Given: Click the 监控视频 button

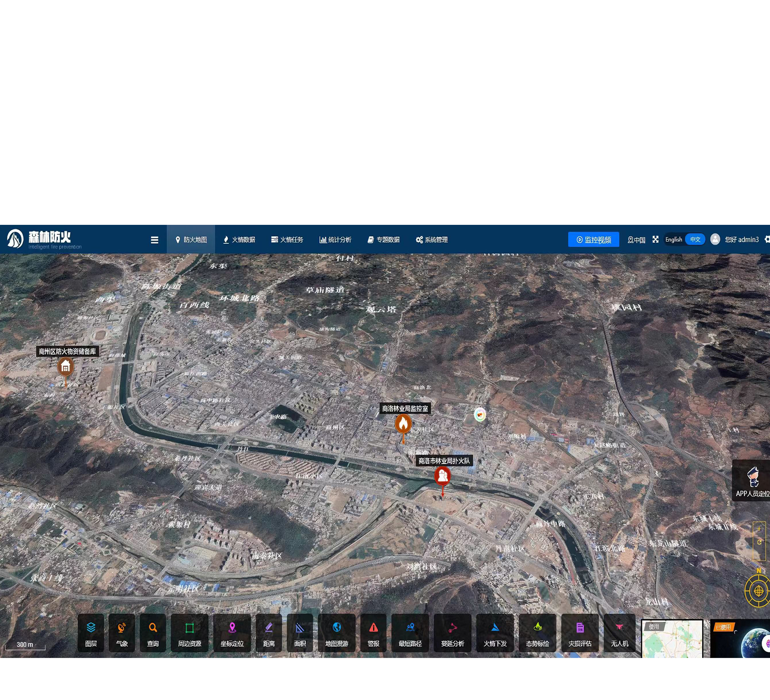Looking at the screenshot, I should [x=593, y=240].
